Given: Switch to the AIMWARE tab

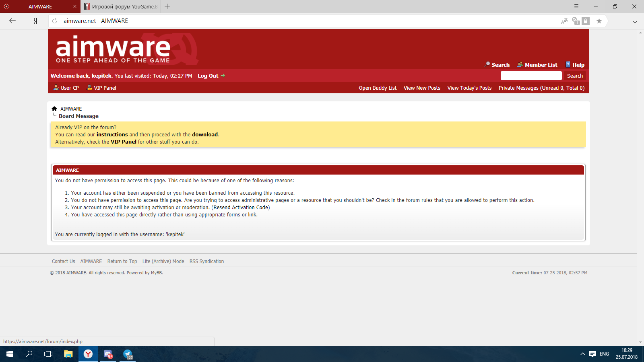Looking at the screenshot, I should click(x=40, y=6).
